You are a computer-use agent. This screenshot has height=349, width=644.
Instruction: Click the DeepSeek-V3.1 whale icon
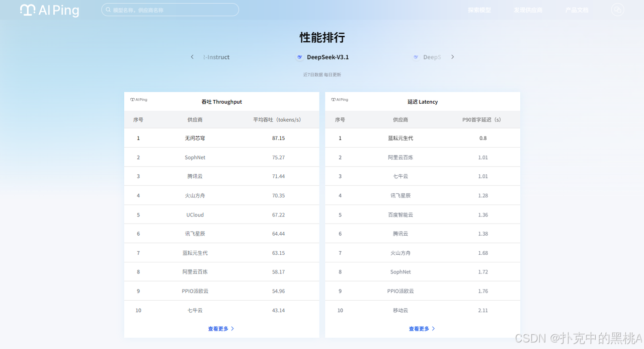300,57
